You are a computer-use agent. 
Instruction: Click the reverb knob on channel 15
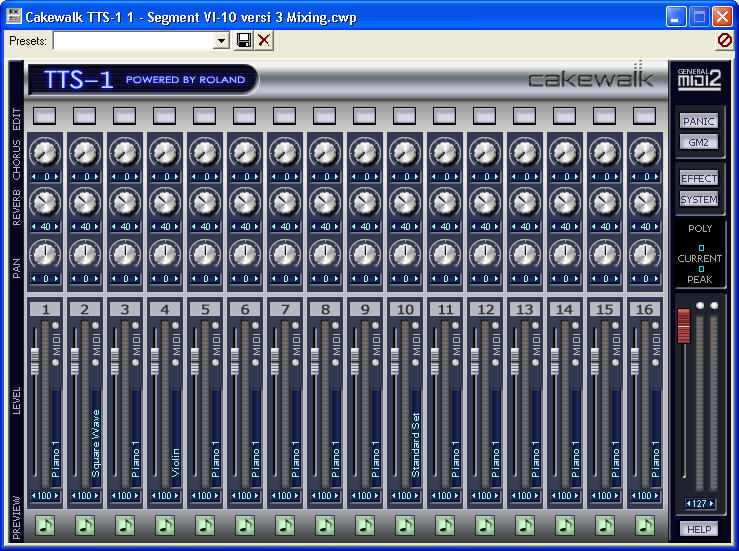click(605, 203)
